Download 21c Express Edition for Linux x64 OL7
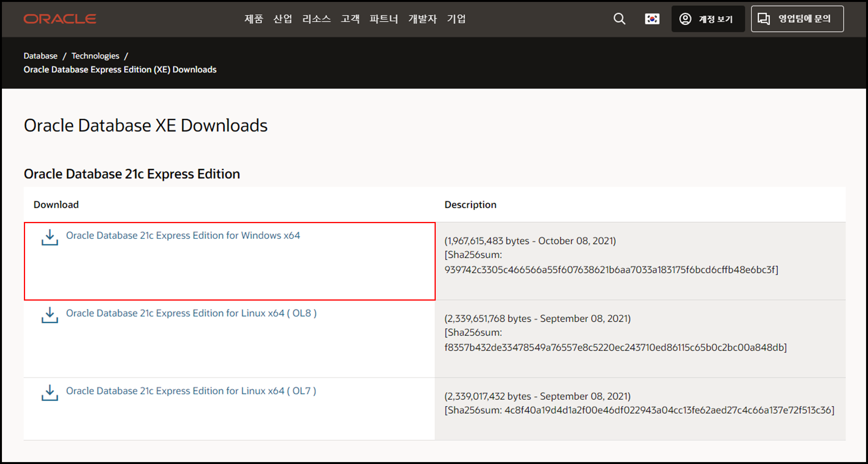The height and width of the screenshot is (464, 868). pyautogui.click(x=191, y=391)
